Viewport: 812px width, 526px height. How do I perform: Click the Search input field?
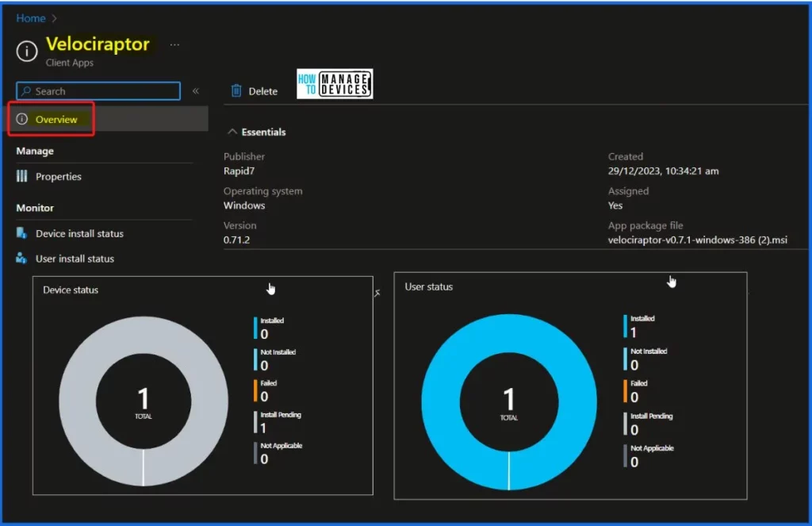pos(98,91)
